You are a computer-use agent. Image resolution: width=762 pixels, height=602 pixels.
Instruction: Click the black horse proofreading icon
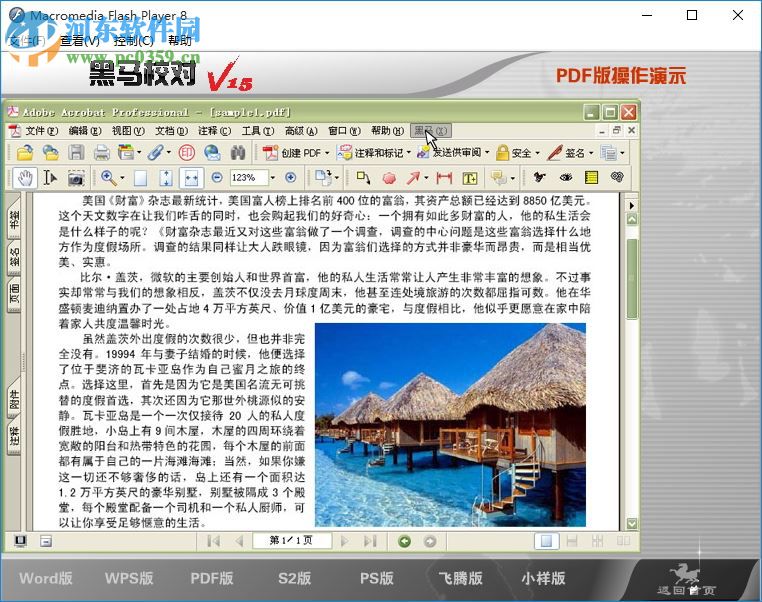[x=539, y=177]
